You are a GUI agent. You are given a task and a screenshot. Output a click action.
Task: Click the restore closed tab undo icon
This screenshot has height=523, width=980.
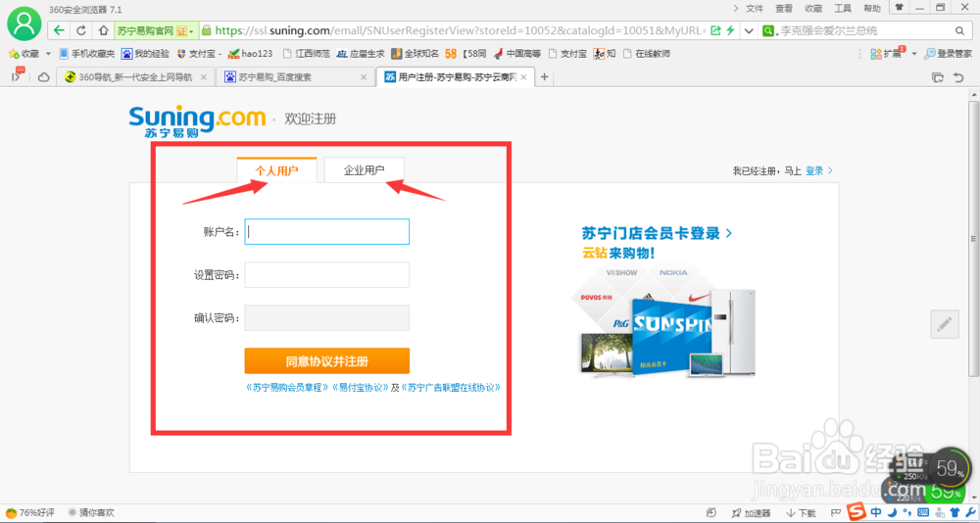coord(958,77)
